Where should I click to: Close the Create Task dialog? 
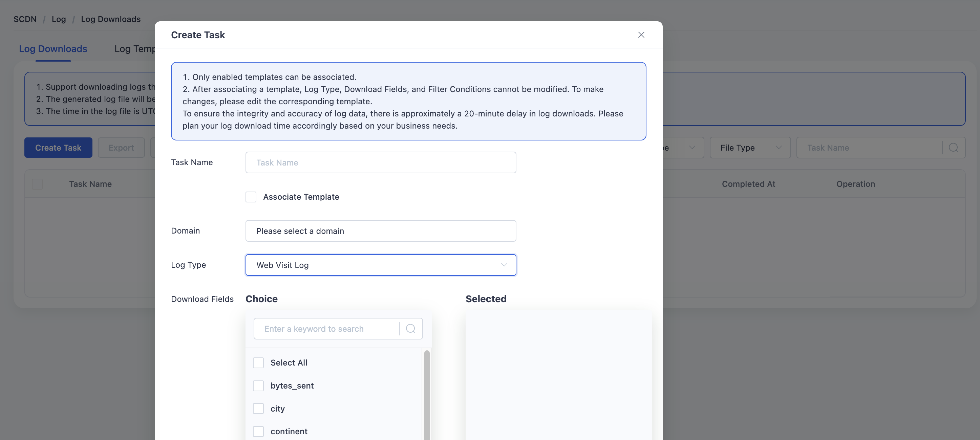tap(641, 35)
